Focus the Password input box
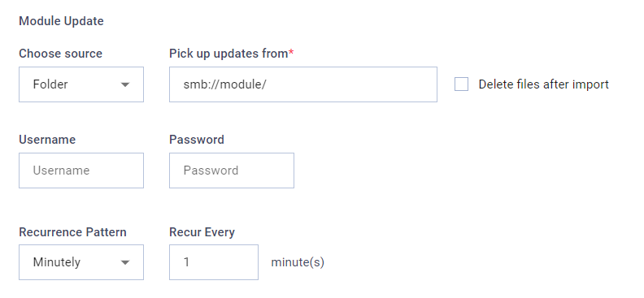This screenshot has height=298, width=644. point(232,171)
